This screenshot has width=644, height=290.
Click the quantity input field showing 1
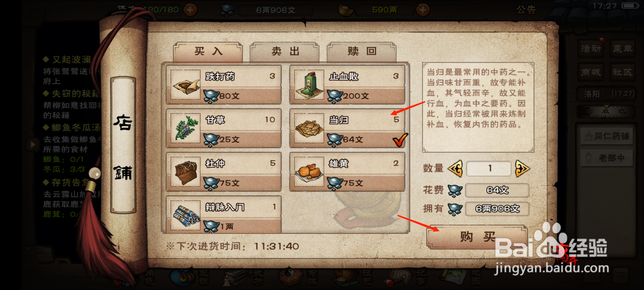point(489,168)
